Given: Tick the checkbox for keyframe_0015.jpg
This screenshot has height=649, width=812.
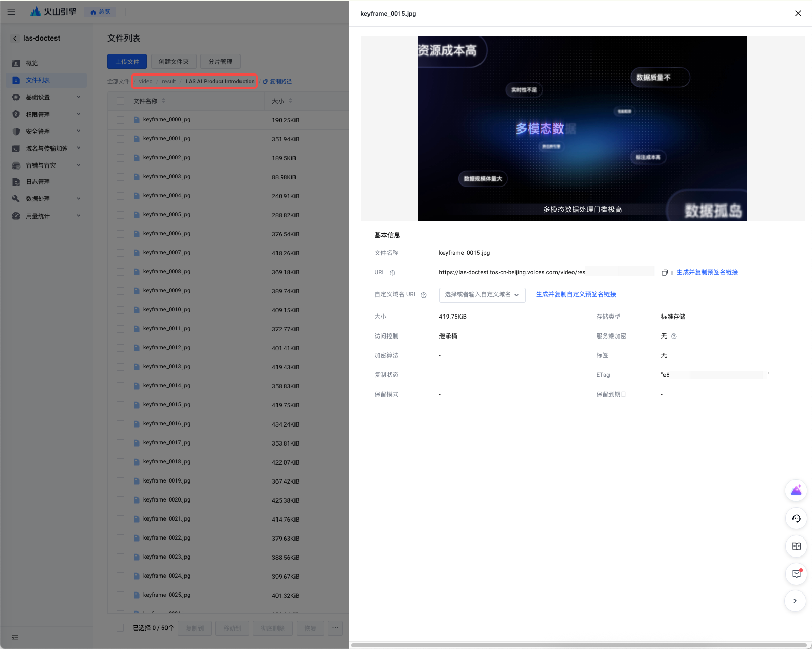Looking at the screenshot, I should point(120,405).
